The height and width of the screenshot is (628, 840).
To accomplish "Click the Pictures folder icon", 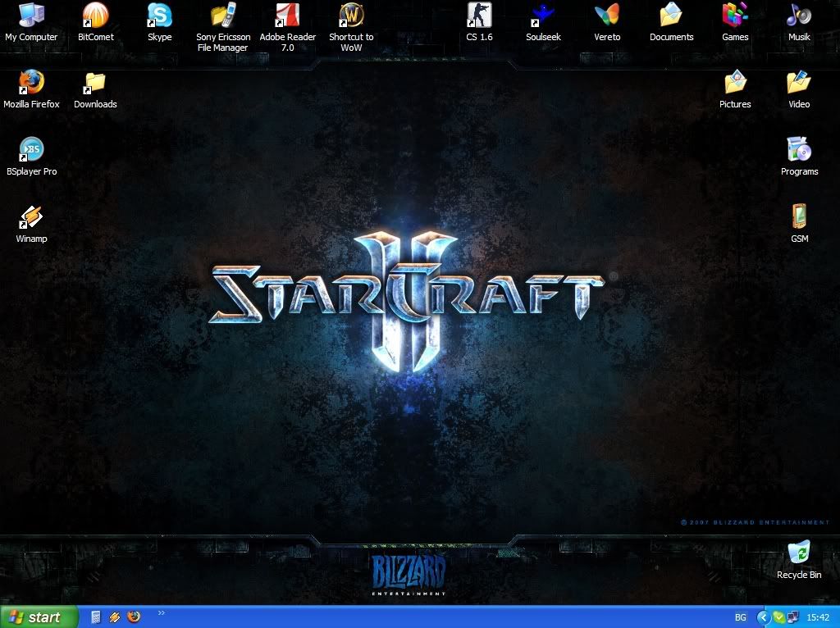I will (x=735, y=83).
